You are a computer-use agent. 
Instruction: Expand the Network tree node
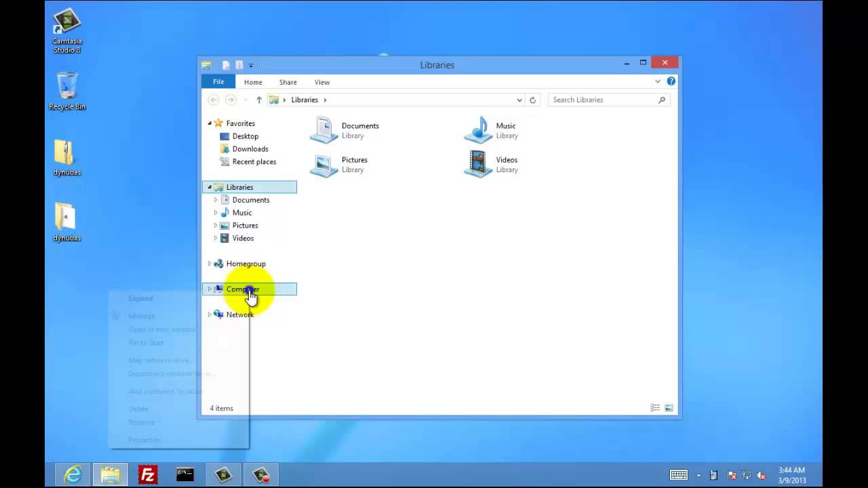(210, 314)
